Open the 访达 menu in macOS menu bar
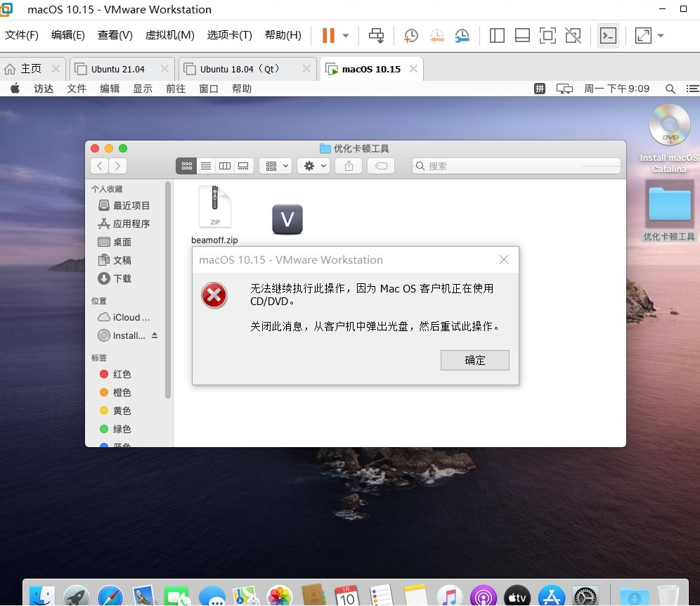The height and width of the screenshot is (606, 700). [44, 89]
